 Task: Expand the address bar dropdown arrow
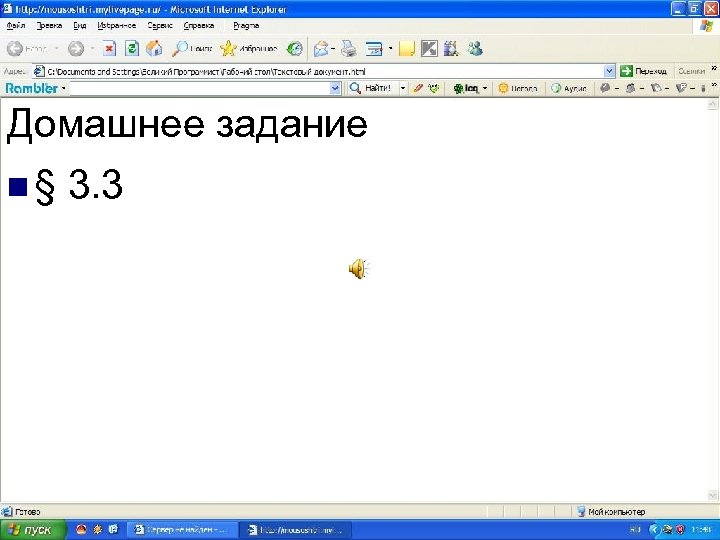tap(609, 71)
